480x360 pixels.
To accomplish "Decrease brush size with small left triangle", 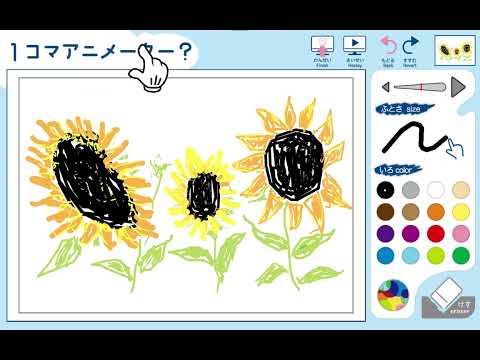I will coord(385,87).
